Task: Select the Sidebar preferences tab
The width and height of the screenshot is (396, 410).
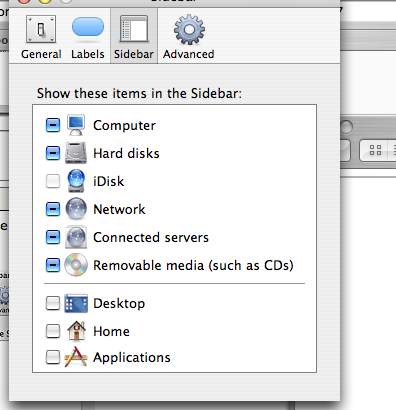Action: (x=134, y=37)
